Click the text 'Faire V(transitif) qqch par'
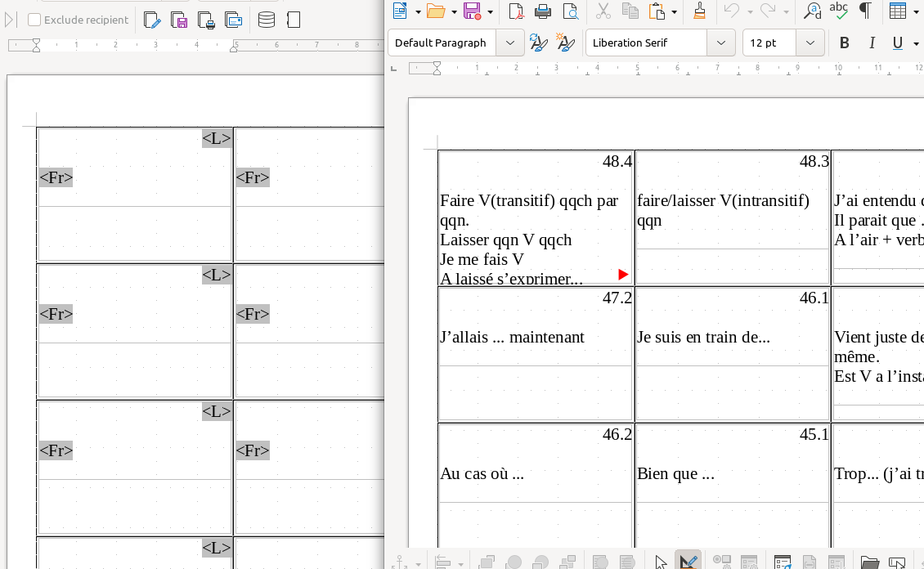 click(528, 201)
